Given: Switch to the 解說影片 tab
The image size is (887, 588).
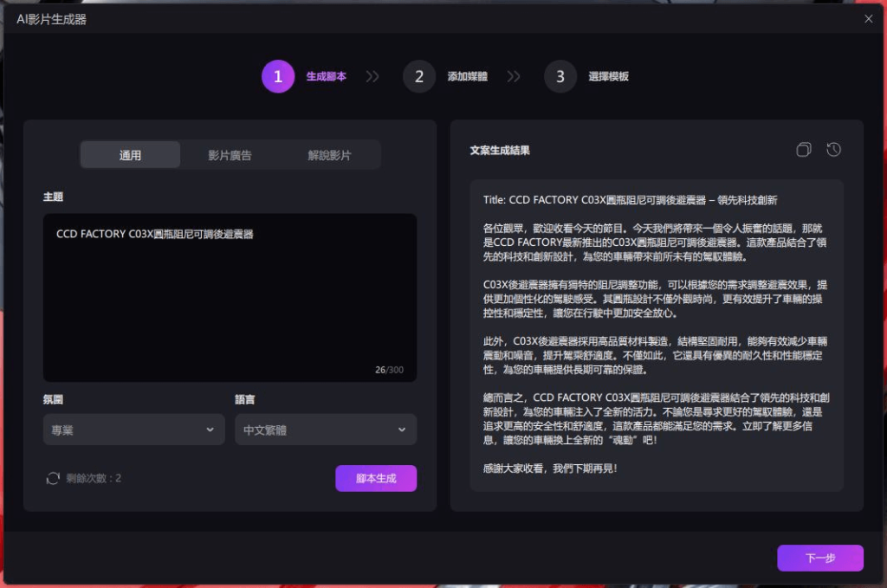Looking at the screenshot, I should [x=329, y=155].
